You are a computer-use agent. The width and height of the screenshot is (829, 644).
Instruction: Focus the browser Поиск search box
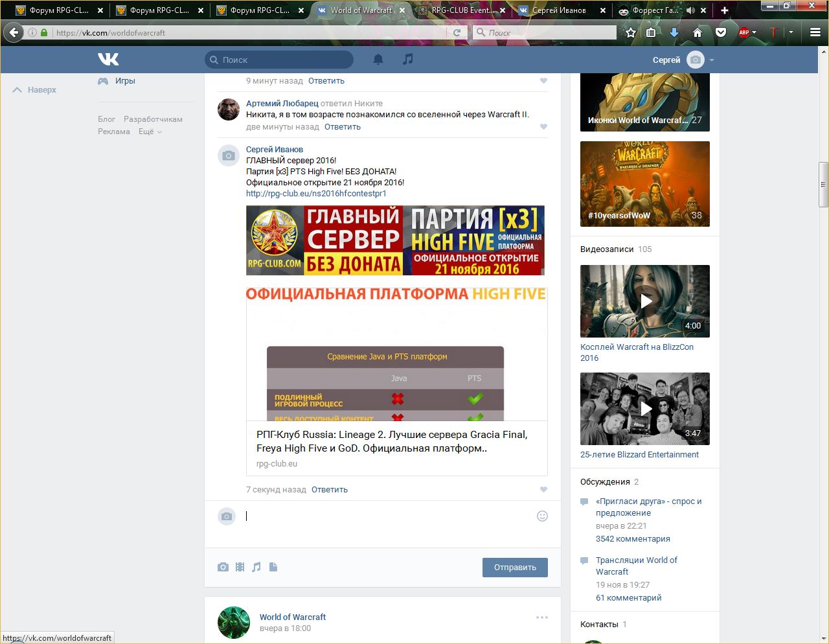(545, 32)
